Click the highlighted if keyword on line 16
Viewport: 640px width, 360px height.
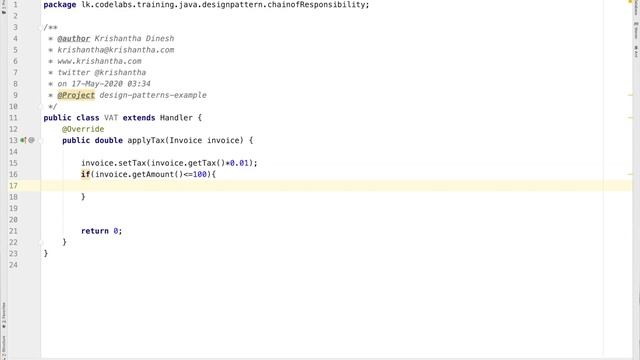85,174
